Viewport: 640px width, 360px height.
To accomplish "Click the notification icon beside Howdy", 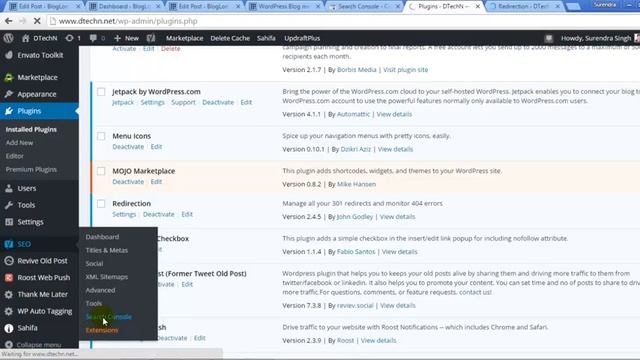I will pyautogui.click(x=549, y=38).
